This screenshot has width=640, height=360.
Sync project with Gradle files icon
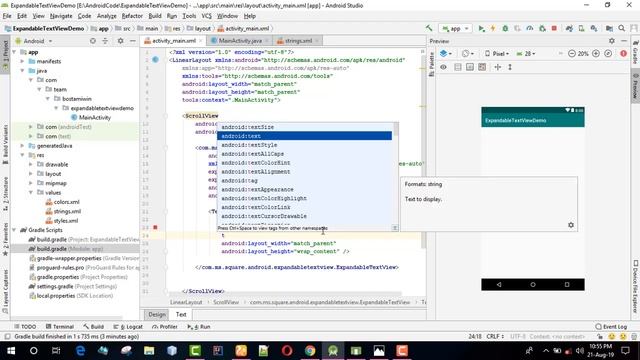(569, 28)
